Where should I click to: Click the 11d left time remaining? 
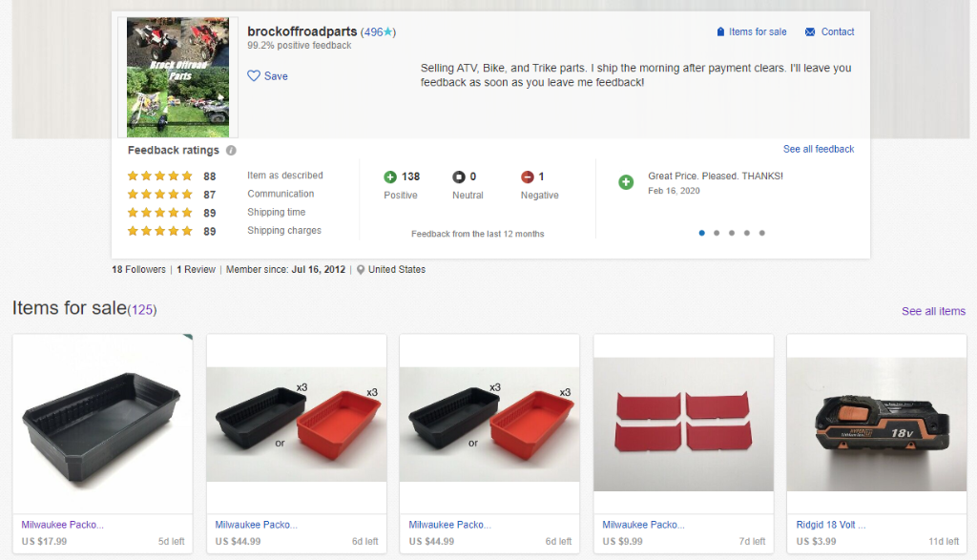pyautogui.click(x=944, y=541)
